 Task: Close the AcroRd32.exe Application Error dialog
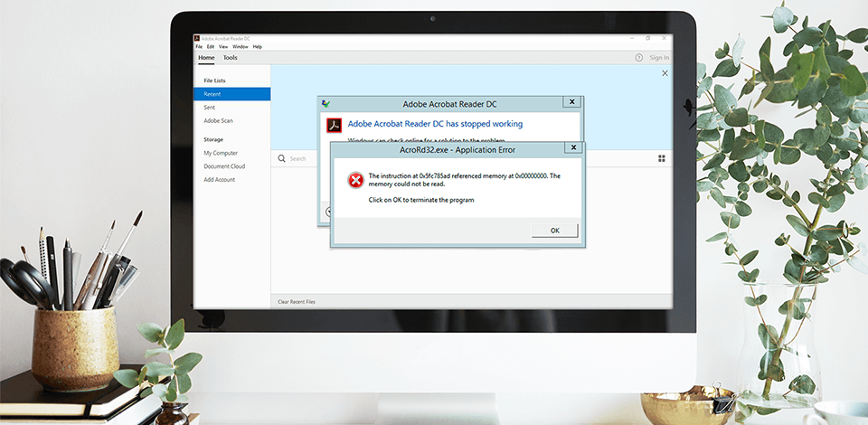(573, 147)
